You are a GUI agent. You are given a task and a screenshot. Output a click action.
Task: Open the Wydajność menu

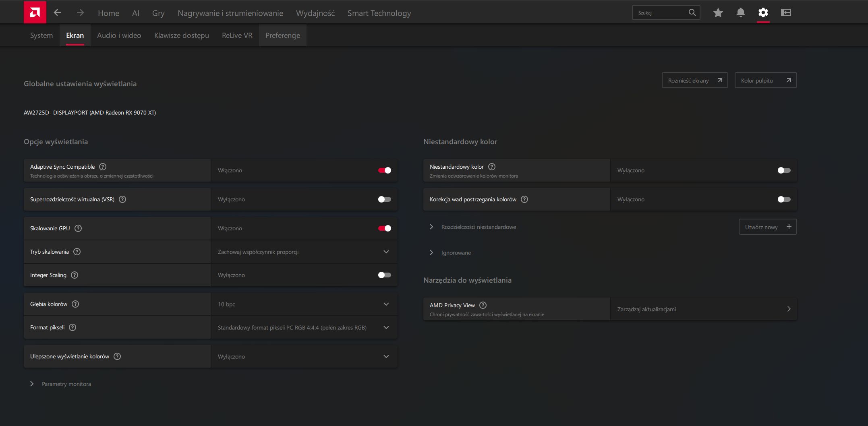(x=315, y=13)
